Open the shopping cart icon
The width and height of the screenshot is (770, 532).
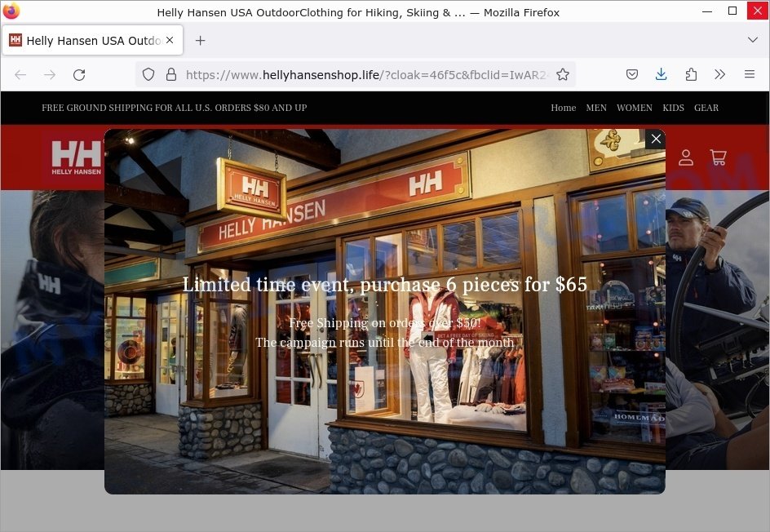click(x=718, y=157)
